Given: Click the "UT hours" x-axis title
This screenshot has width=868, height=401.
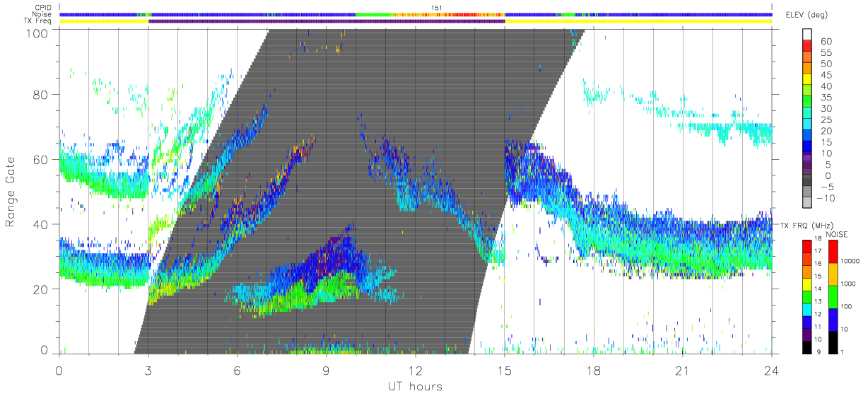Looking at the screenshot, I should click(x=414, y=386).
